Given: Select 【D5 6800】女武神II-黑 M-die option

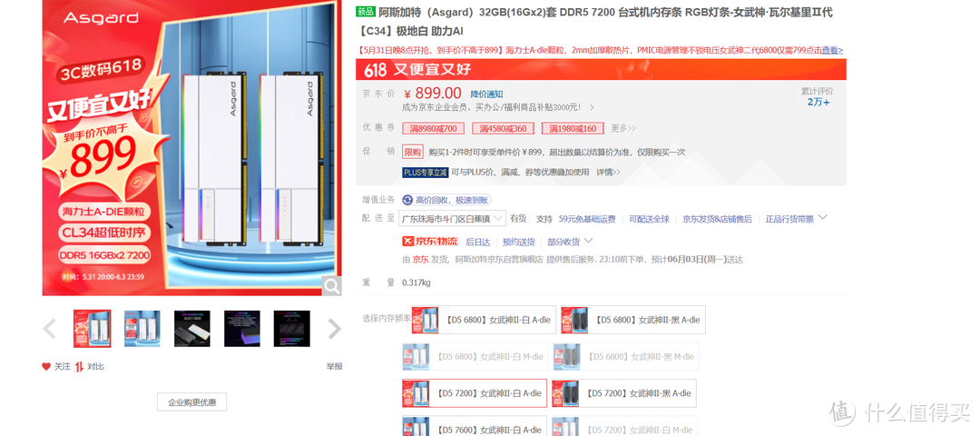Looking at the screenshot, I should click(x=625, y=357).
